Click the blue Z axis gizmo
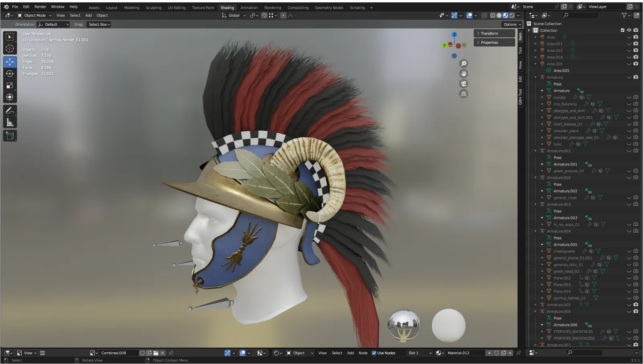643x364 pixels. pos(454,35)
